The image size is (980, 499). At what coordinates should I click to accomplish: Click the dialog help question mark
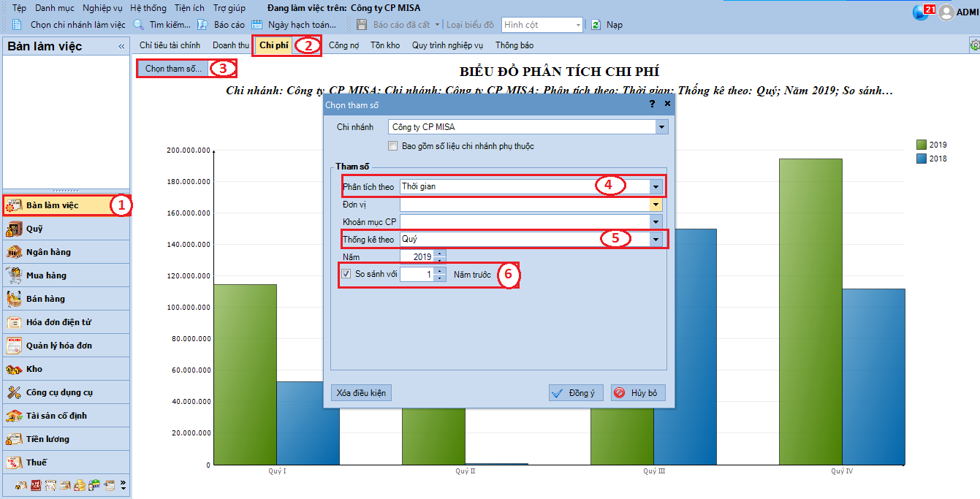pos(653,104)
